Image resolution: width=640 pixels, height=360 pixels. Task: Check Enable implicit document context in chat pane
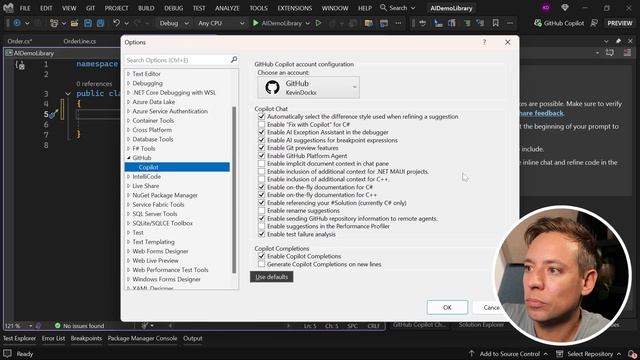tap(262, 163)
